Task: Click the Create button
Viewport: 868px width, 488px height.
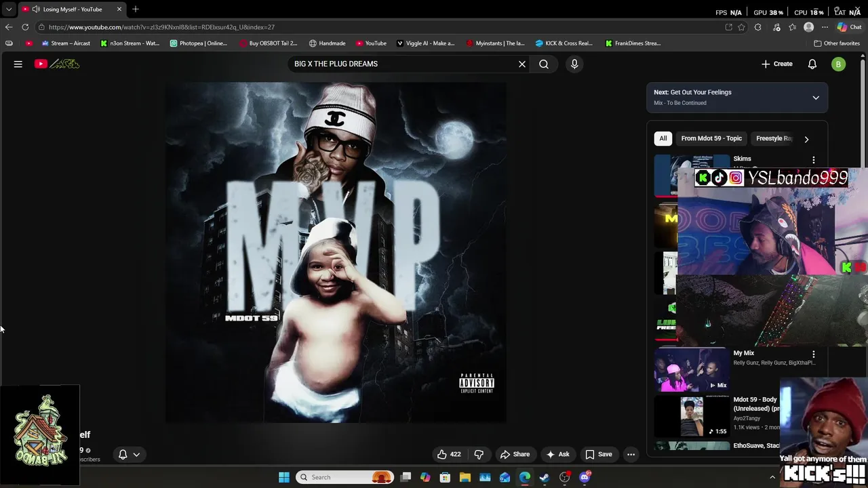Action: pyautogui.click(x=777, y=64)
